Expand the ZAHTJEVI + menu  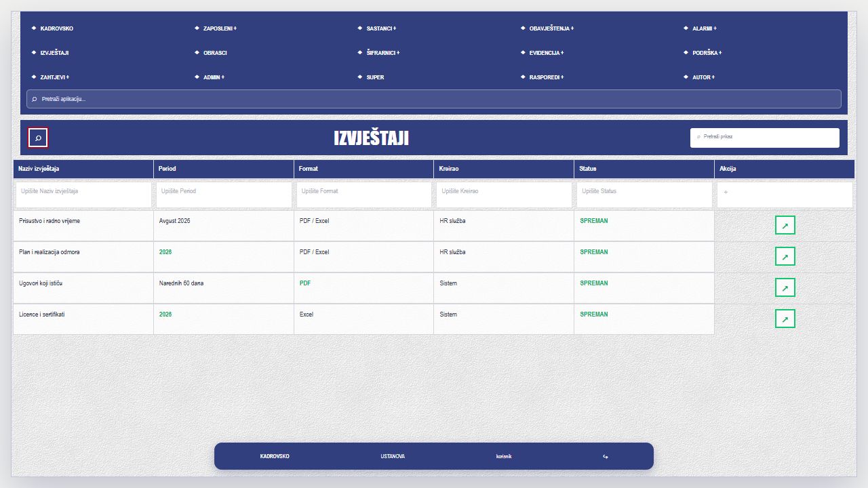(x=54, y=77)
